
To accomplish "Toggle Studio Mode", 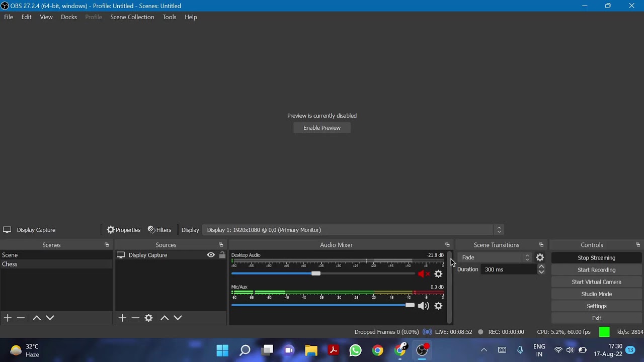I will pos(597,294).
